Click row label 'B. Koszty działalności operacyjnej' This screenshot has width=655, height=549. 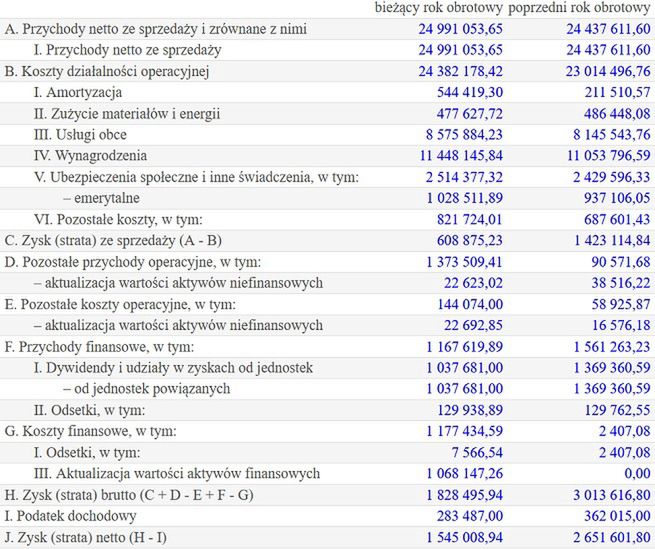point(107,71)
